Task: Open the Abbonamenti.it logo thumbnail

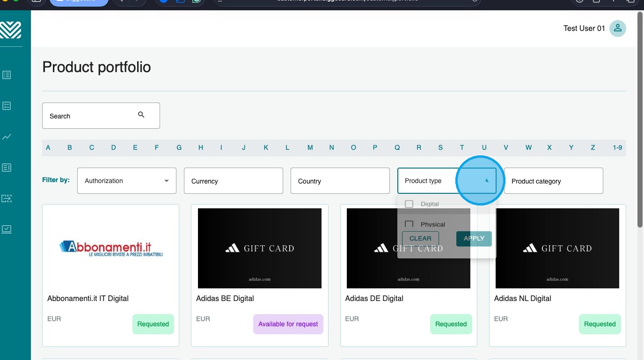Action: [x=111, y=249]
